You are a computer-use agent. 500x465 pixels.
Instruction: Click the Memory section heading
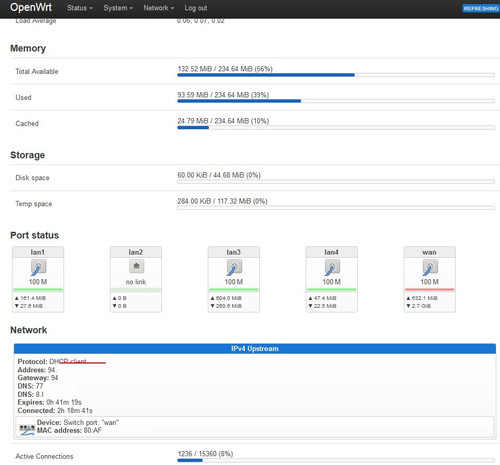(x=28, y=48)
